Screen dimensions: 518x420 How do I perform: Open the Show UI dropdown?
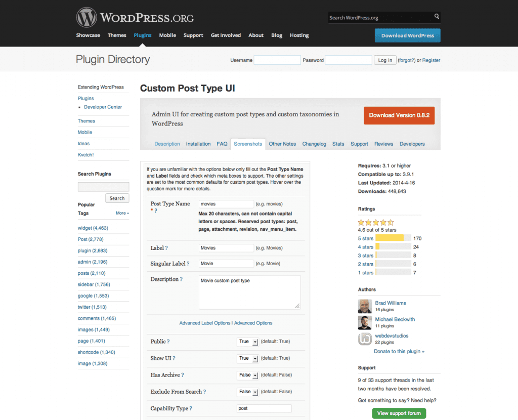point(247,358)
